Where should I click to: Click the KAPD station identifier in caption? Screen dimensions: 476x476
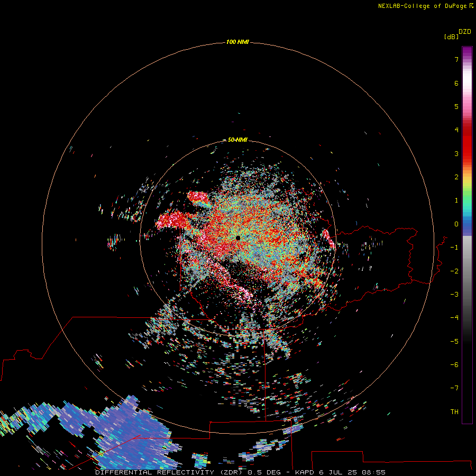pyautogui.click(x=305, y=472)
